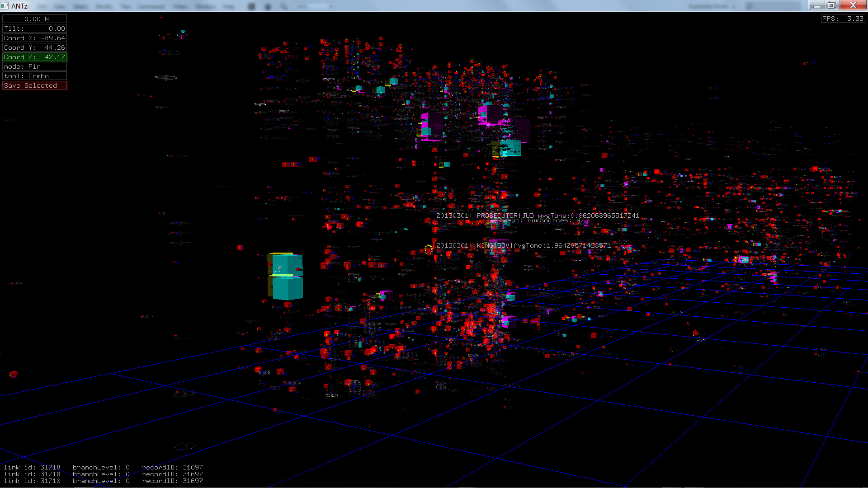Click the 'mode: Pin' HUD field
This screenshot has height=488, width=868.
tap(34, 66)
